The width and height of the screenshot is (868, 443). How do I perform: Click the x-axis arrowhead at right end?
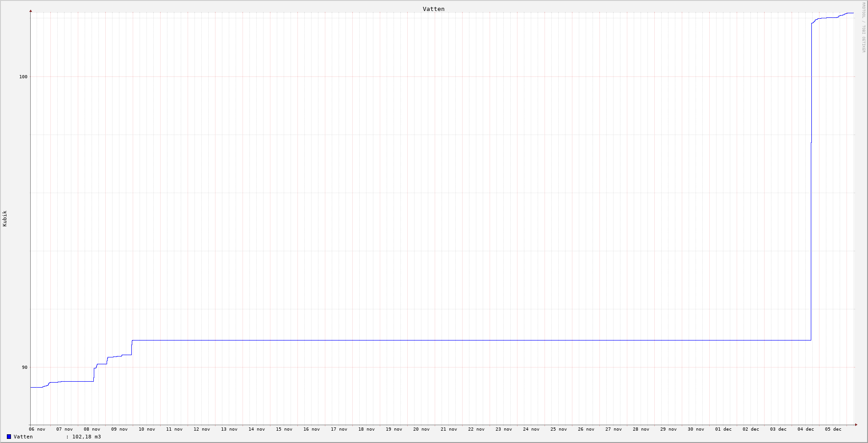[856, 425]
